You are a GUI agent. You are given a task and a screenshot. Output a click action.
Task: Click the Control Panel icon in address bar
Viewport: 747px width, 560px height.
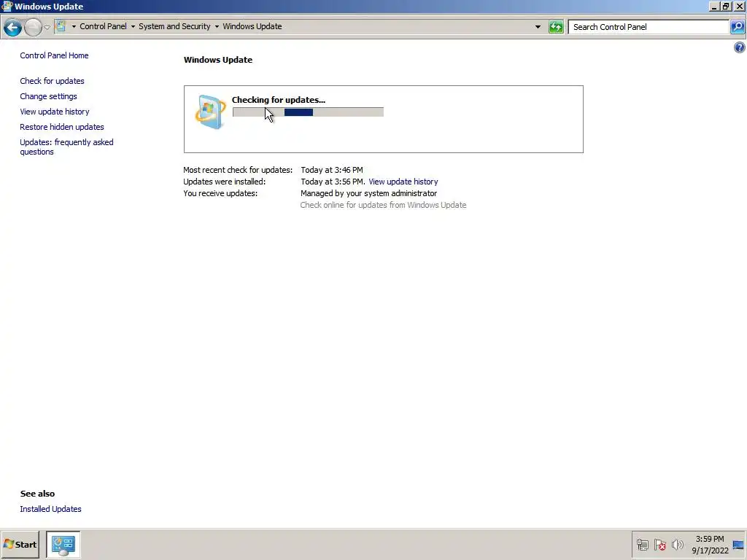tap(61, 26)
